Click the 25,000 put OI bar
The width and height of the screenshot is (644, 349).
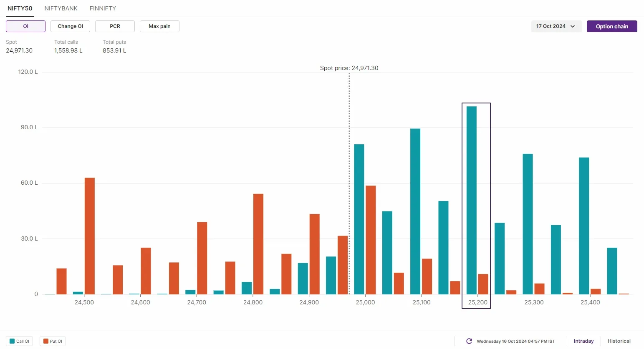tap(371, 240)
